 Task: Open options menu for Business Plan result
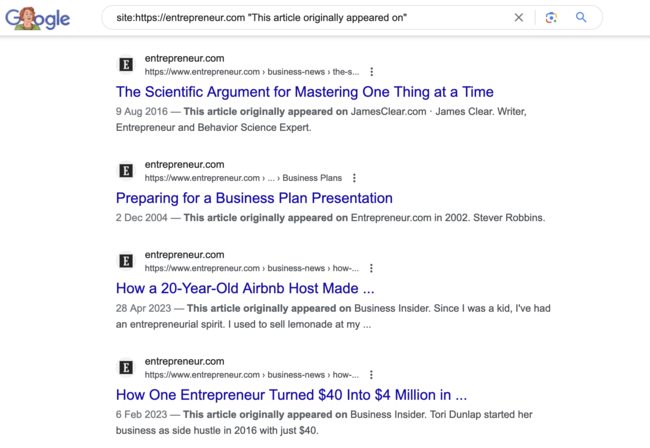[x=354, y=178]
